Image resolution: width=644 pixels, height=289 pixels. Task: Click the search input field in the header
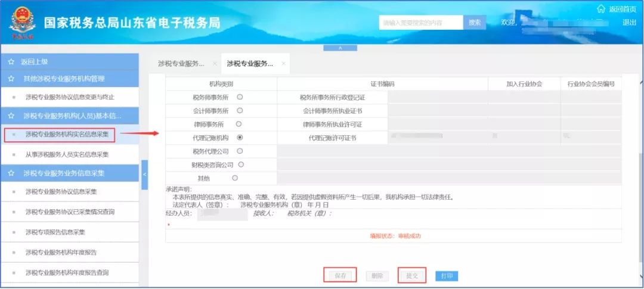[x=421, y=23]
